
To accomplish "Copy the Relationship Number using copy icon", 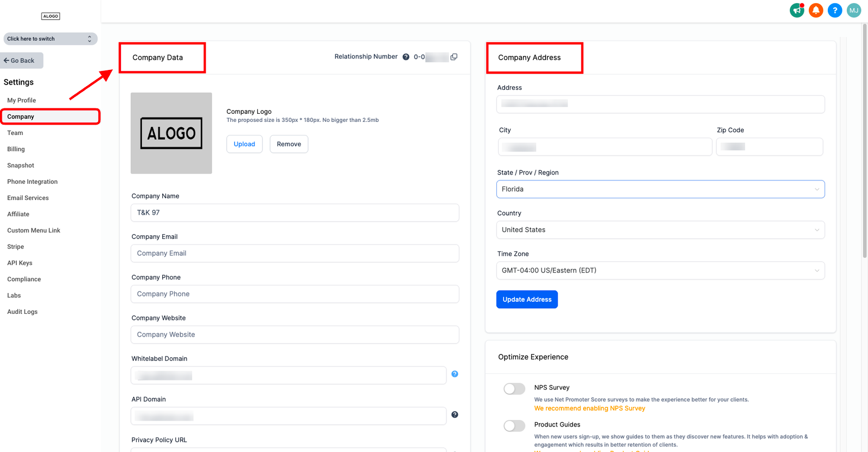I will pos(454,57).
